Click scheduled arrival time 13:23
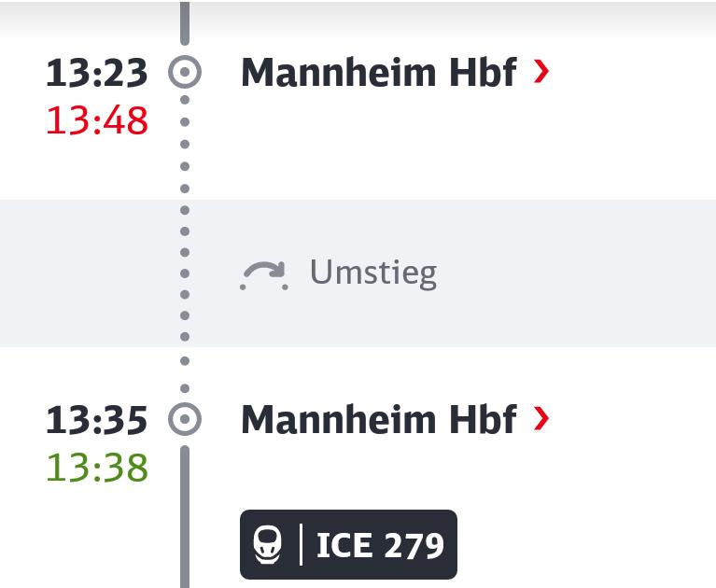This screenshot has height=588, width=716. coord(97,73)
